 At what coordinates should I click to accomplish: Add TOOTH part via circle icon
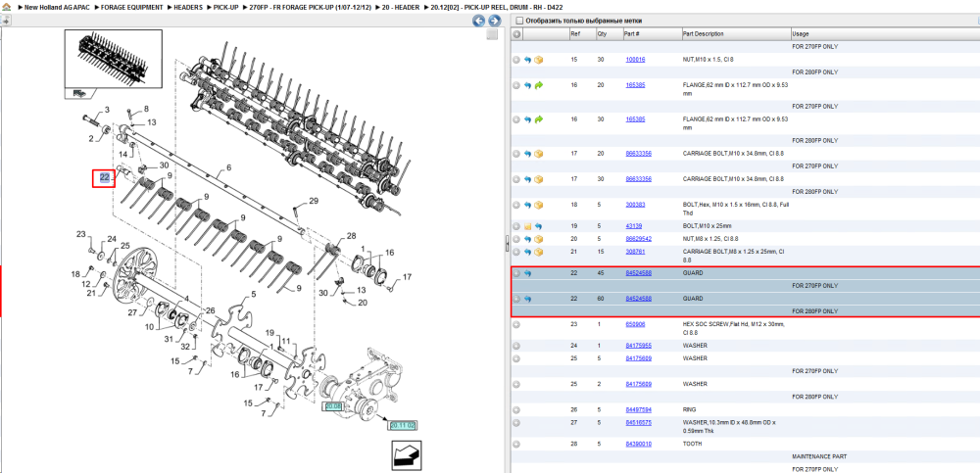516,444
